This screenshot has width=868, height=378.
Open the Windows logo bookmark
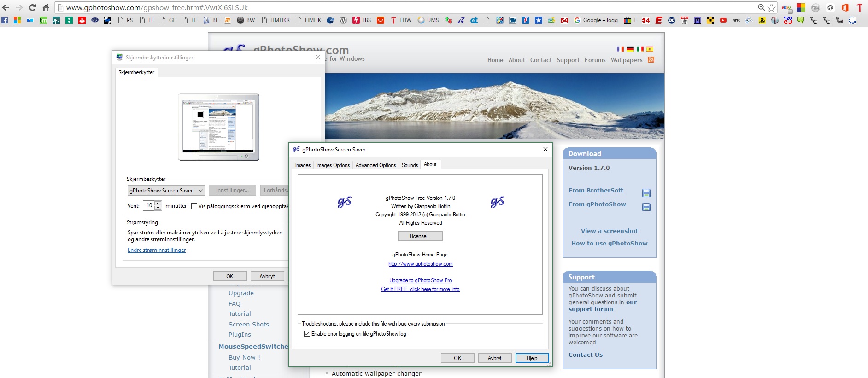(x=17, y=20)
